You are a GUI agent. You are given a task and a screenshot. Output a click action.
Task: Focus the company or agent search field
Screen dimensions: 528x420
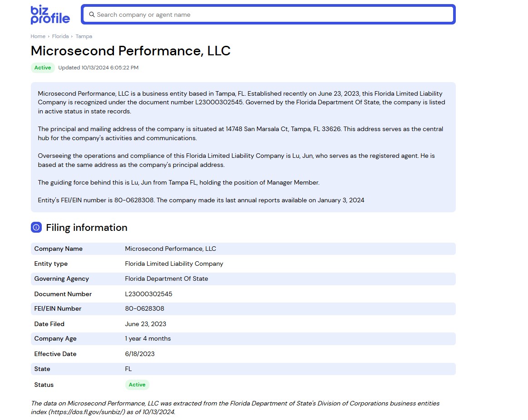(x=272, y=15)
